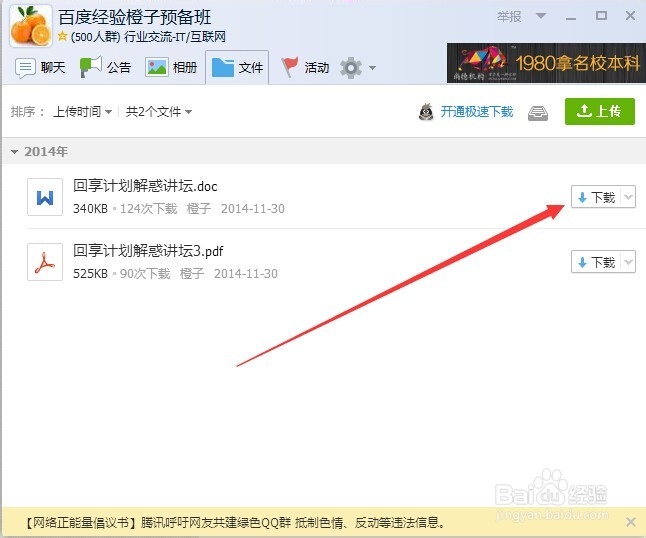Viewport: 646px width, 538px height.
Task: Close the yellow notice bar
Action: 630,522
